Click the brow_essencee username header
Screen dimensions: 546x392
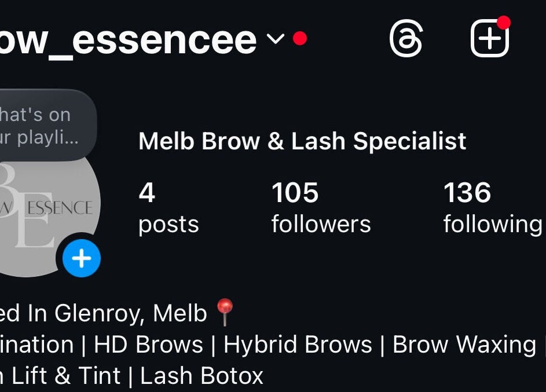[128, 41]
